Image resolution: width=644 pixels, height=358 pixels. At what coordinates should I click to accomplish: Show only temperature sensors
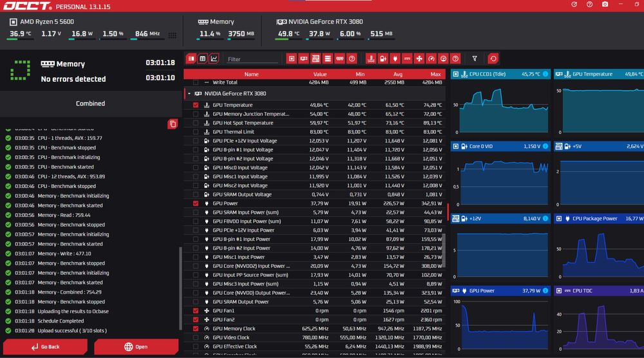click(371, 59)
